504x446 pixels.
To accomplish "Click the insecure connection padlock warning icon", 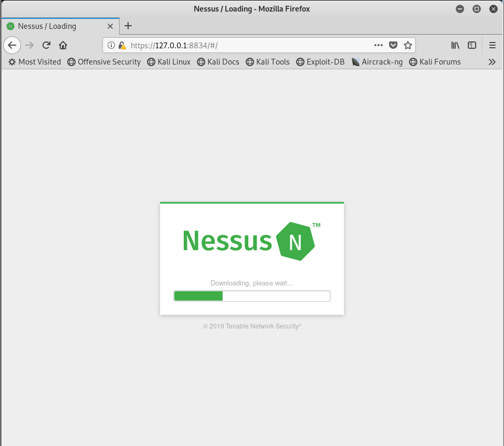I will click(x=122, y=45).
